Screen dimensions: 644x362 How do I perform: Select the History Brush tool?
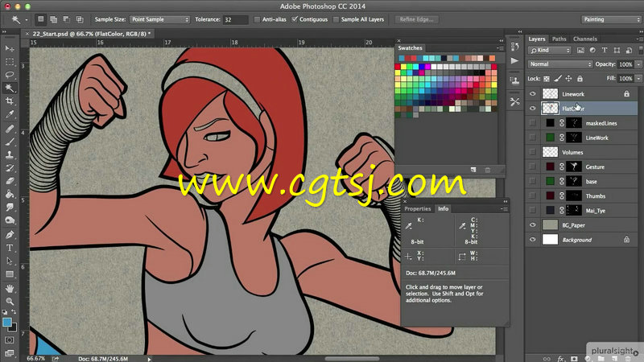pos(10,168)
